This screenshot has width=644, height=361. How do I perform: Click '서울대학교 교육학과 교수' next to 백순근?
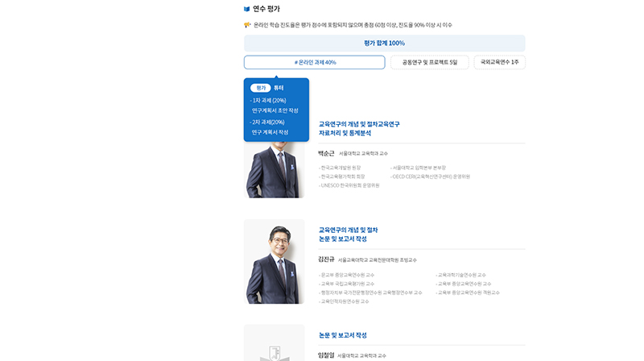click(x=363, y=153)
